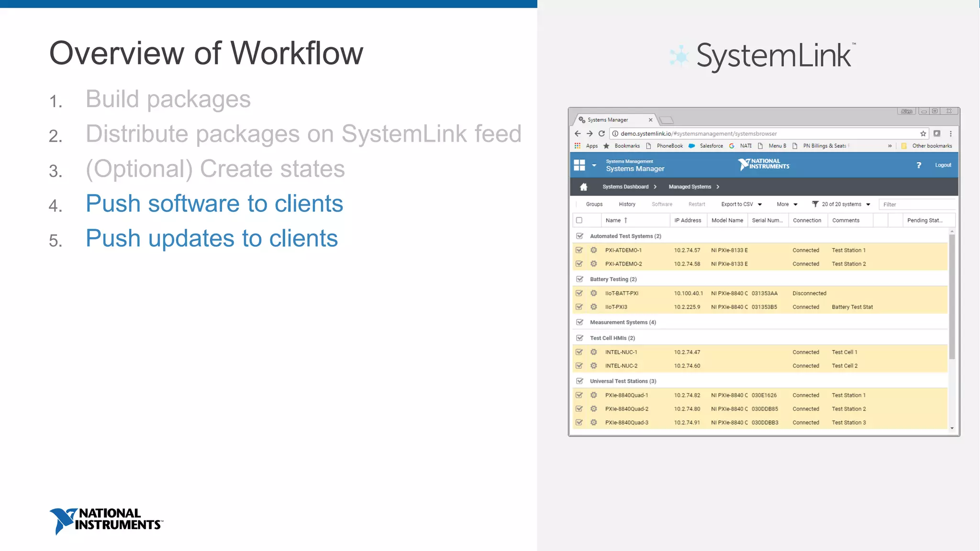Expand the dropdown arrow beside launcher grid

(594, 165)
